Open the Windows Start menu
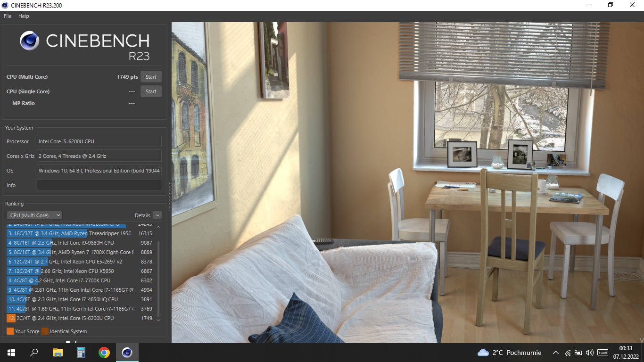 pyautogui.click(x=11, y=353)
